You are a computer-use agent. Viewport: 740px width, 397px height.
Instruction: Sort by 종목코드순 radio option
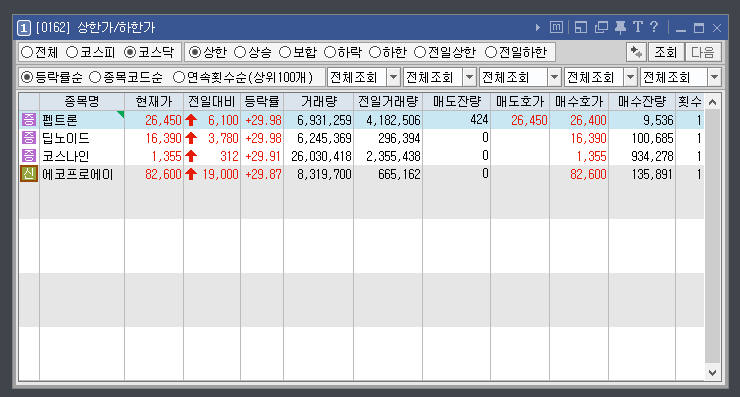click(x=95, y=77)
